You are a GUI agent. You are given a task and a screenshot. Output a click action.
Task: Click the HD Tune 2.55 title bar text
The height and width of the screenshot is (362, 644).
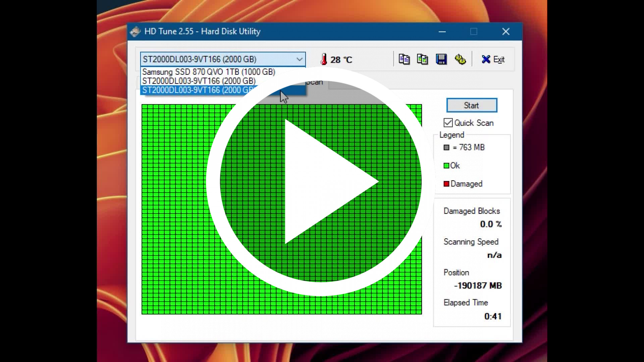(202, 32)
